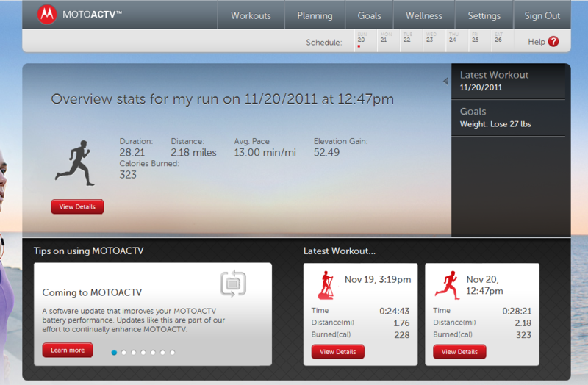Open the Planning menu
The image size is (588, 385).
[315, 15]
